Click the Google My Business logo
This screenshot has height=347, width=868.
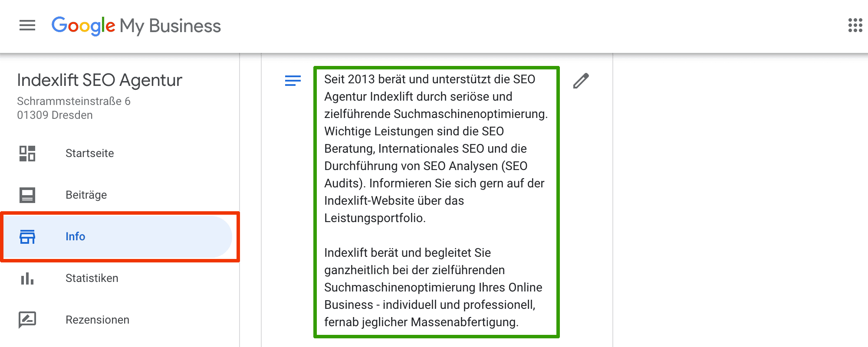pos(136,26)
